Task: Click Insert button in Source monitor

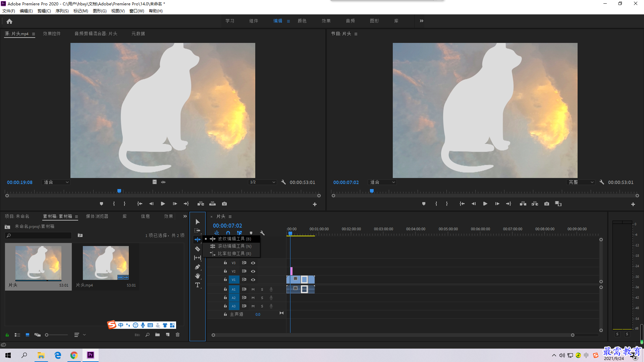Action: (x=201, y=204)
